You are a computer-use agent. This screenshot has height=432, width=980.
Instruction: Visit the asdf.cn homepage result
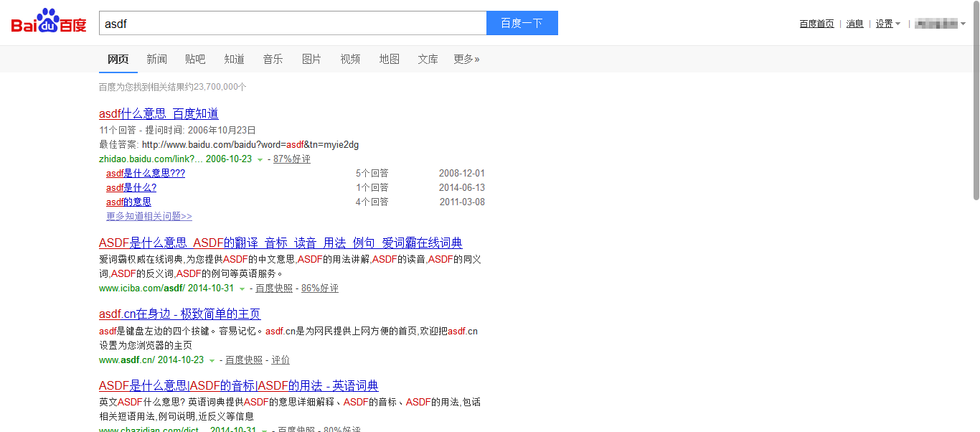point(179,314)
